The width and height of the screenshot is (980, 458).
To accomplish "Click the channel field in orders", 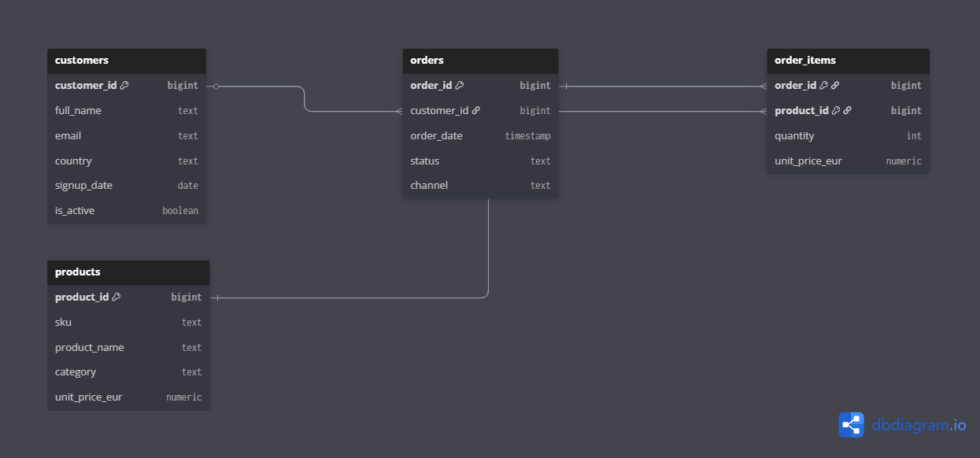I will 480,186.
